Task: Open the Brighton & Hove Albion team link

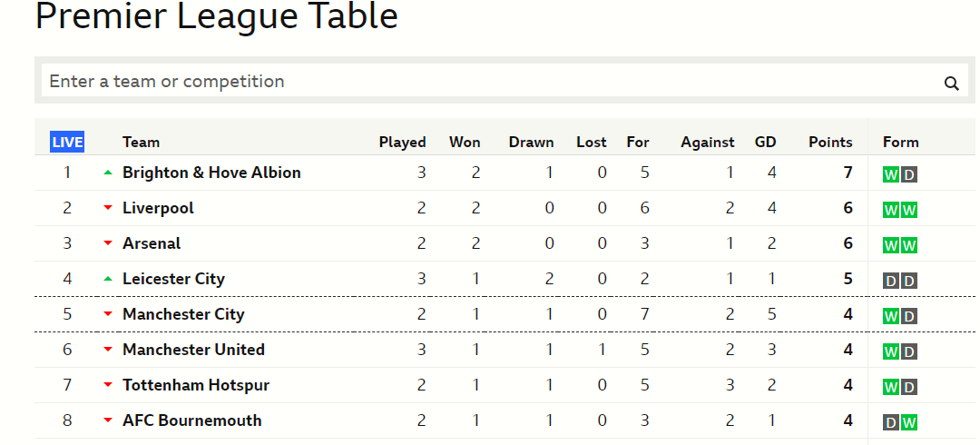Action: click(x=211, y=173)
